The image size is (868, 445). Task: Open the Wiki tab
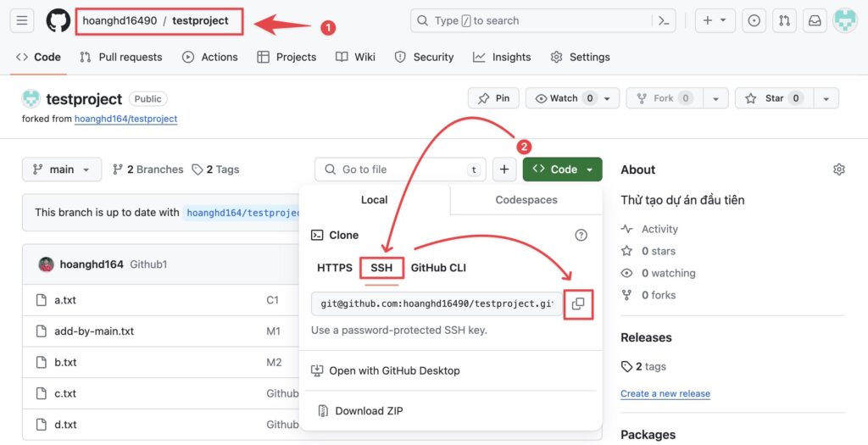355,57
